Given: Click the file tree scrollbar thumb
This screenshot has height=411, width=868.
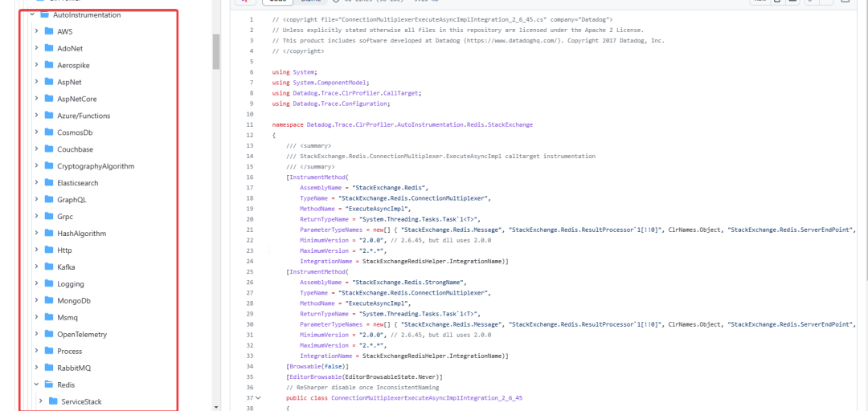Looking at the screenshot, I should [216, 51].
